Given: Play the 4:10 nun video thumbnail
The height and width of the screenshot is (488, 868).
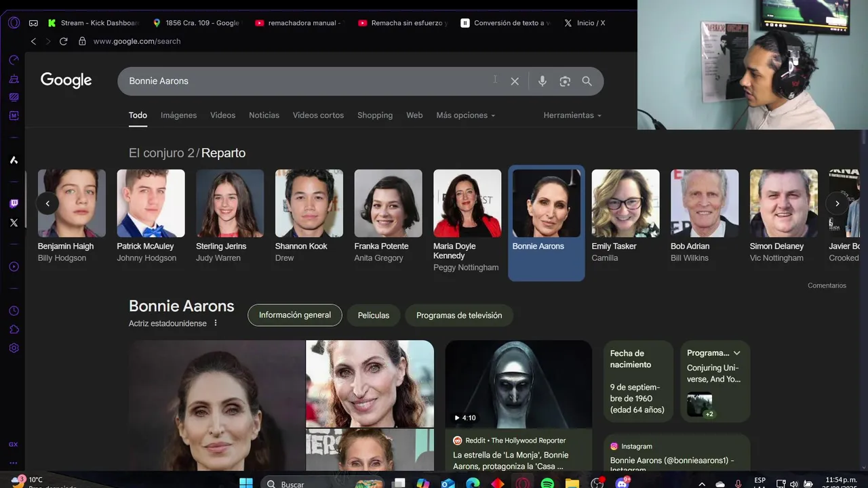Looking at the screenshot, I should tap(518, 384).
